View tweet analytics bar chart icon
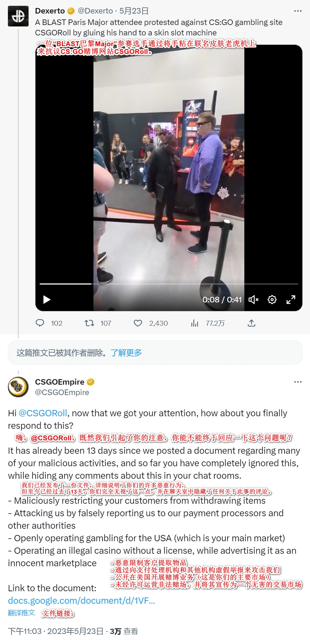 [195, 323]
